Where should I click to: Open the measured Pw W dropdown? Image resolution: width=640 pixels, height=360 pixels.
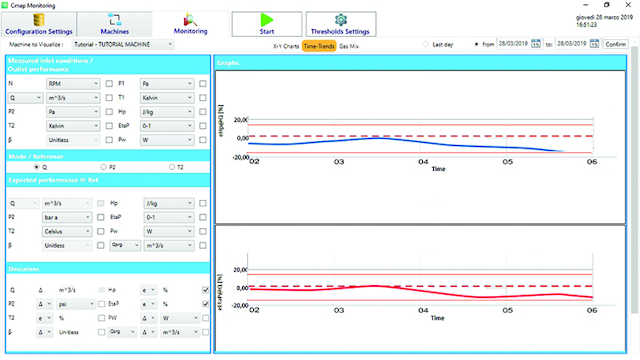167,140
